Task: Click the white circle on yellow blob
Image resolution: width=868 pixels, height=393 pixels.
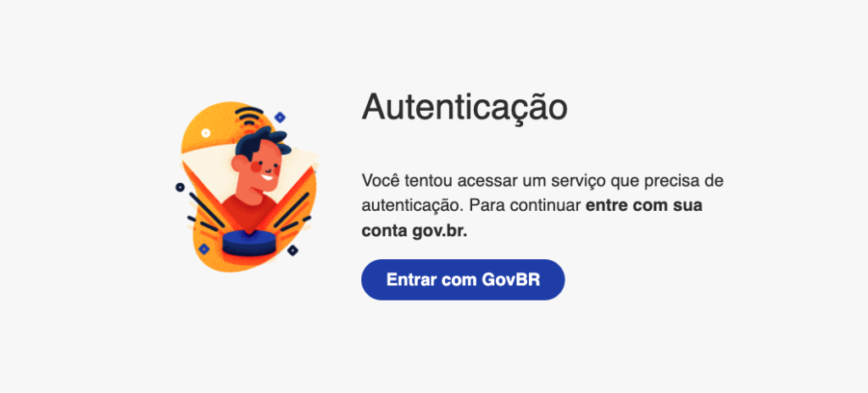Action: pyautogui.click(x=206, y=133)
